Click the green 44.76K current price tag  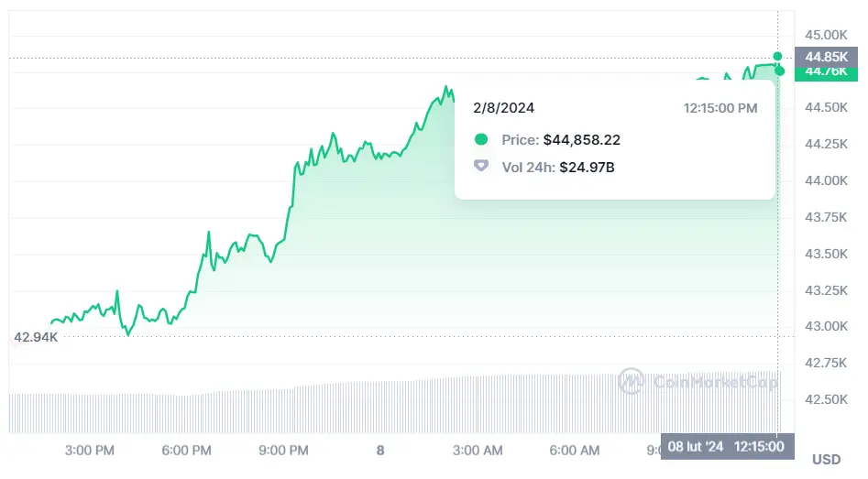click(825, 72)
